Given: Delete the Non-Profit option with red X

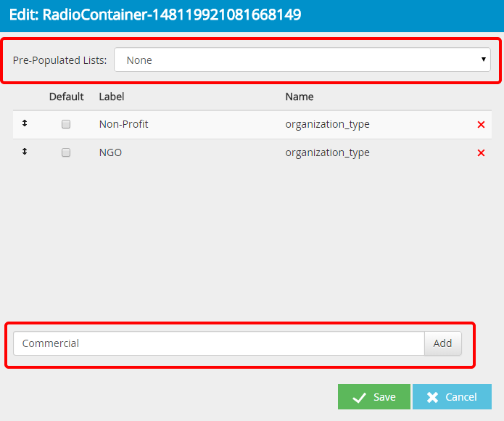Looking at the screenshot, I should coord(481,125).
